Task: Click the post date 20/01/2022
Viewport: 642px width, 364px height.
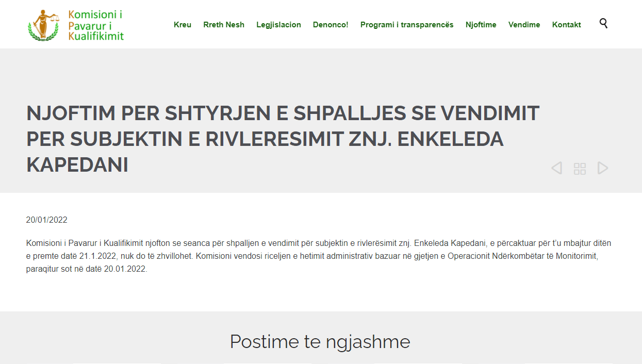Action: tap(47, 220)
